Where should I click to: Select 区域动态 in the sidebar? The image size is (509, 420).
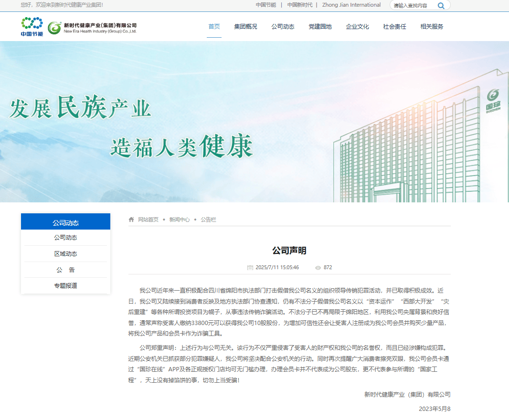click(65, 254)
